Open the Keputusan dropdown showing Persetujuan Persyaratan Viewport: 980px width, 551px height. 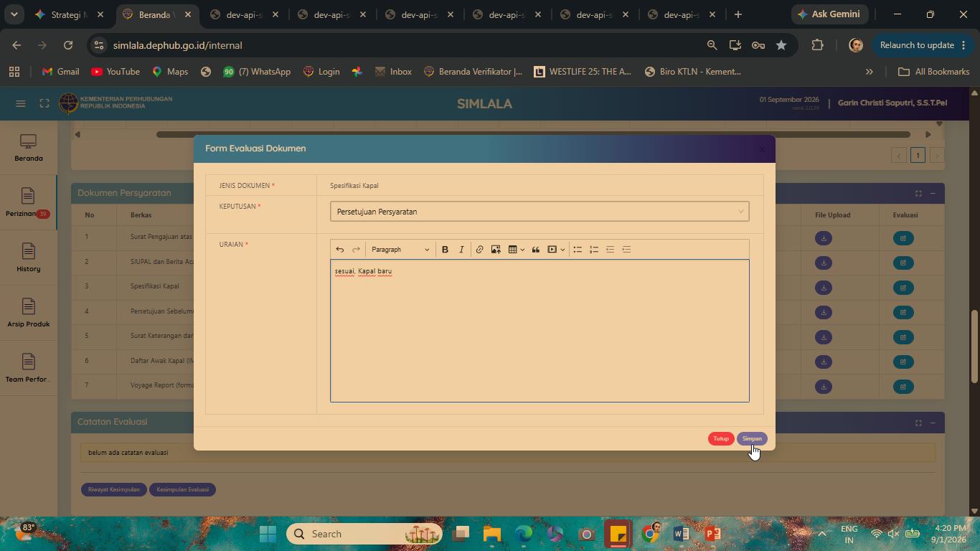click(x=540, y=212)
